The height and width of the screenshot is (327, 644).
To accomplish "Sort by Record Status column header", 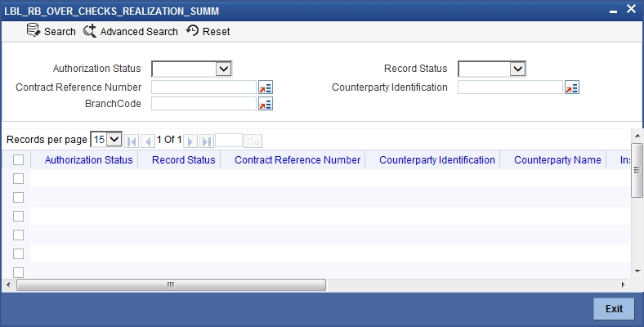I will [x=184, y=159].
